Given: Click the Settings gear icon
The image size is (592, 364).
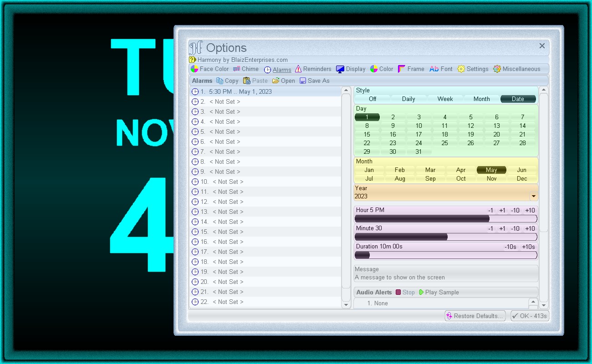Looking at the screenshot, I should point(461,69).
